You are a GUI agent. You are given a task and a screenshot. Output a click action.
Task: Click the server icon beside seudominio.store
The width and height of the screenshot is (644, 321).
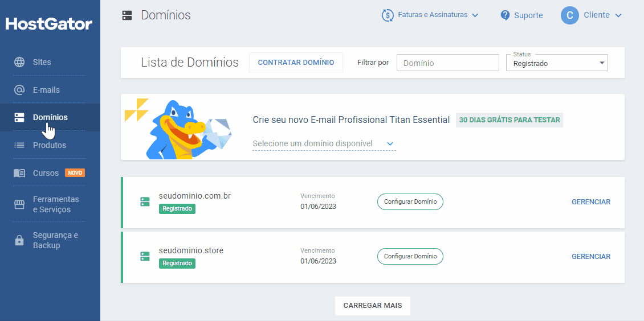[145, 256]
